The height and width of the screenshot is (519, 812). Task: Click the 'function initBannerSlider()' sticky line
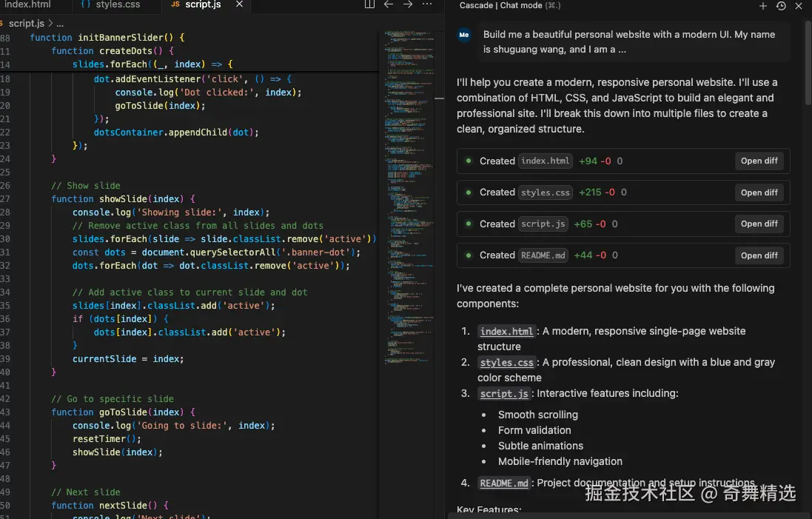pos(107,38)
